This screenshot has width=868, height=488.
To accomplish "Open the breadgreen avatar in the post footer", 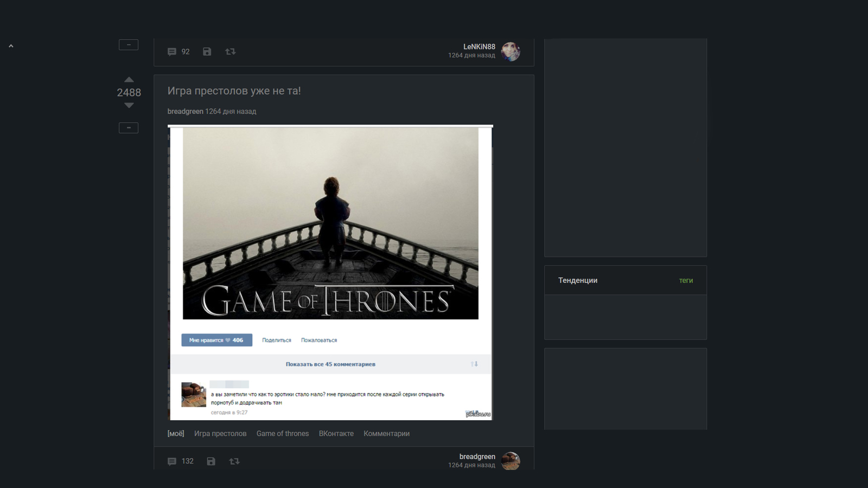I will click(510, 461).
